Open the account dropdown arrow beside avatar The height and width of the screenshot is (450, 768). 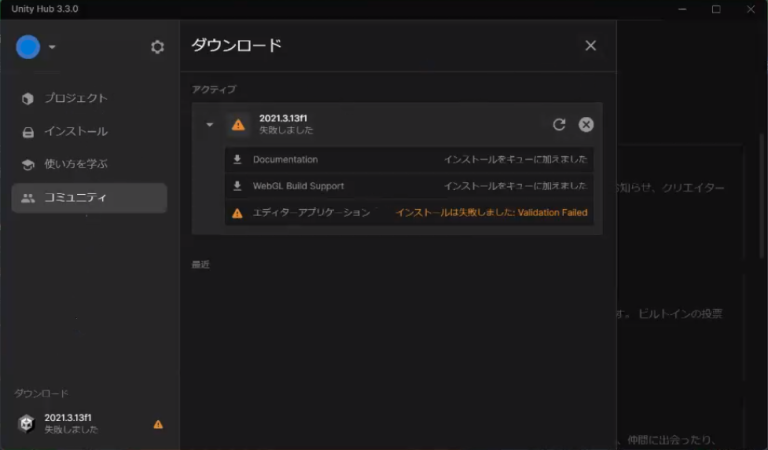point(52,47)
